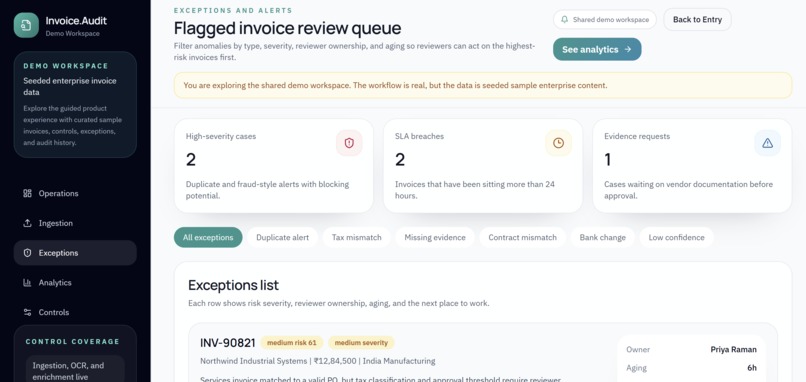This screenshot has height=382, width=806.
Task: Open the SLA breaches card
Action: click(x=483, y=166)
